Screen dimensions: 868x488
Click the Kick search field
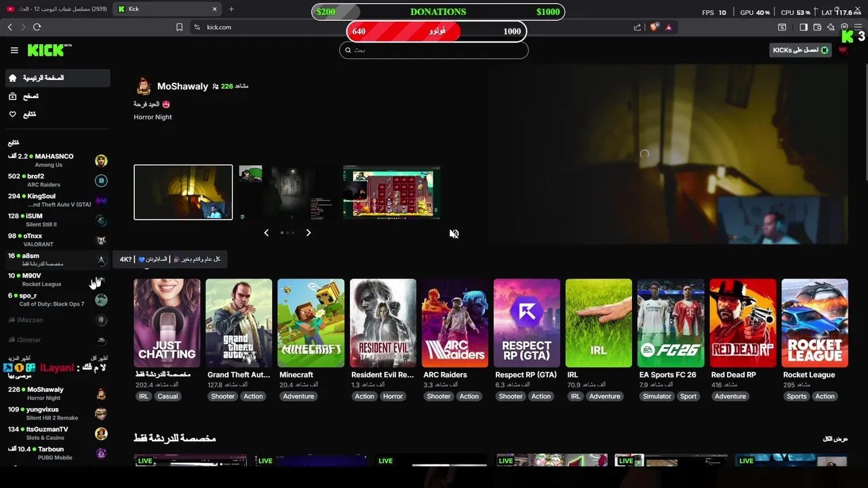(434, 49)
